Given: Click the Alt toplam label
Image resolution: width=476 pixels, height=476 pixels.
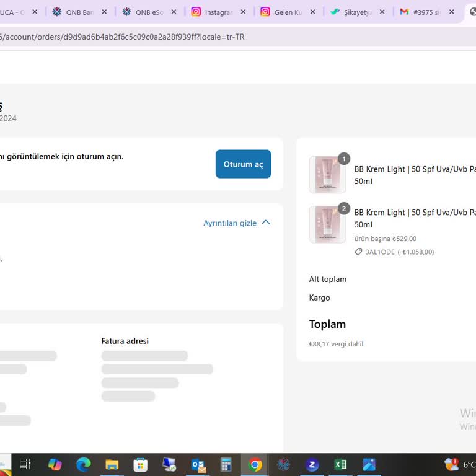Looking at the screenshot, I should [x=327, y=279].
